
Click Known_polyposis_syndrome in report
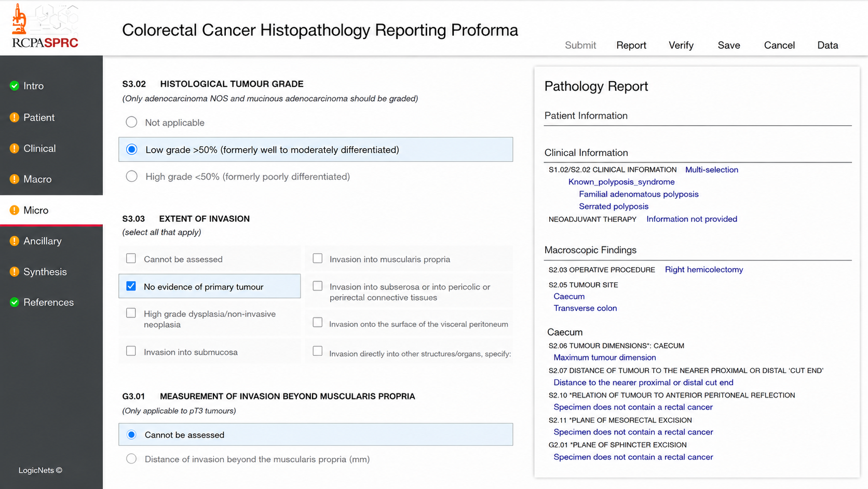tap(621, 182)
